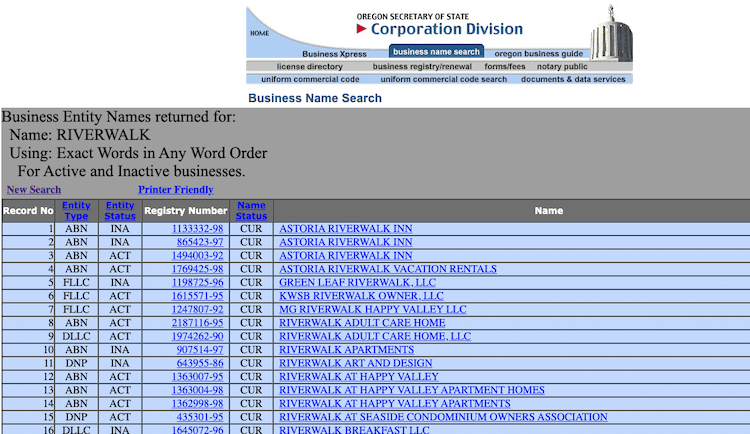
Task: Open ASTORIA RIVERWALK VACATION RENTALS
Action: (x=388, y=269)
